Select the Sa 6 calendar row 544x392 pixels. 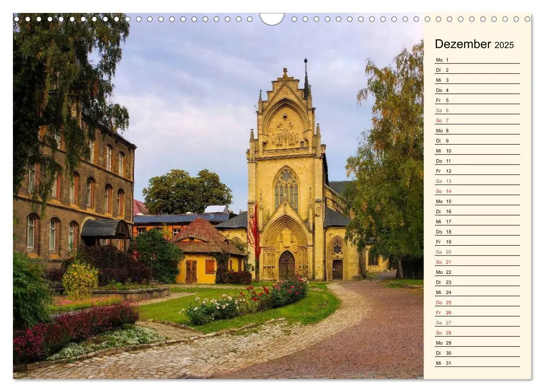[x=477, y=111]
